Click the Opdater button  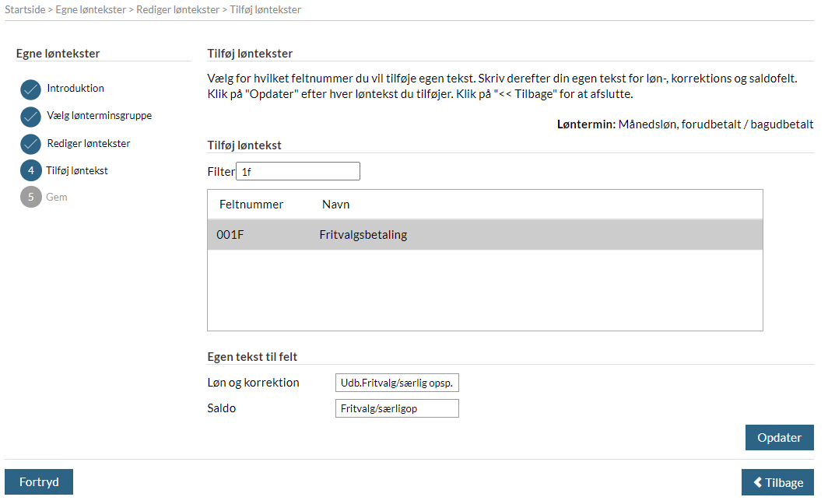click(x=780, y=438)
